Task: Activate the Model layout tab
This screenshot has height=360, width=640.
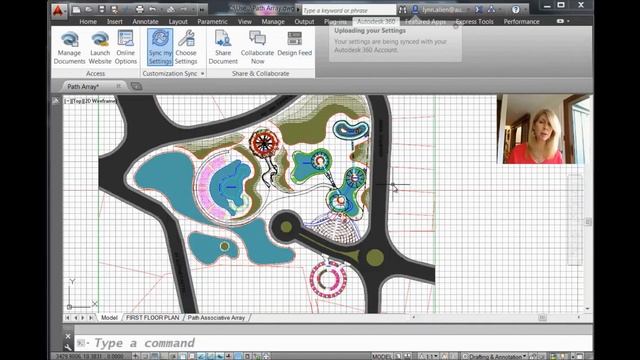Action: tap(109, 318)
